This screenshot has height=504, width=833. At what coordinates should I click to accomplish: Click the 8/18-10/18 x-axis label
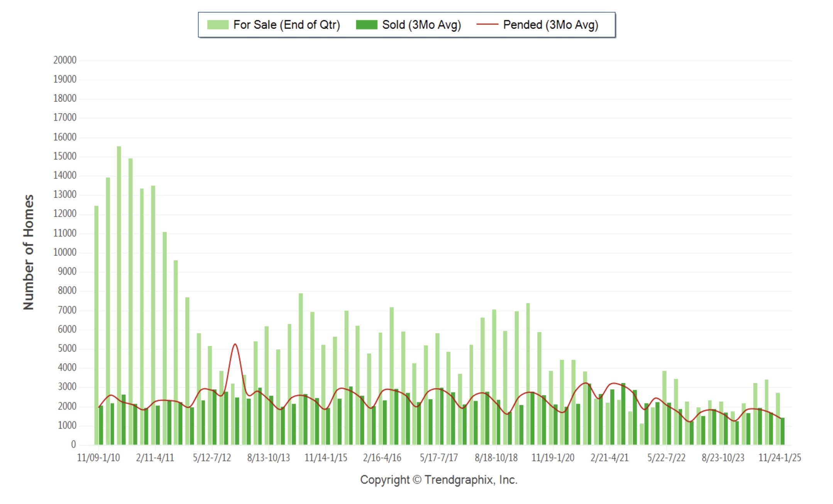click(x=496, y=458)
